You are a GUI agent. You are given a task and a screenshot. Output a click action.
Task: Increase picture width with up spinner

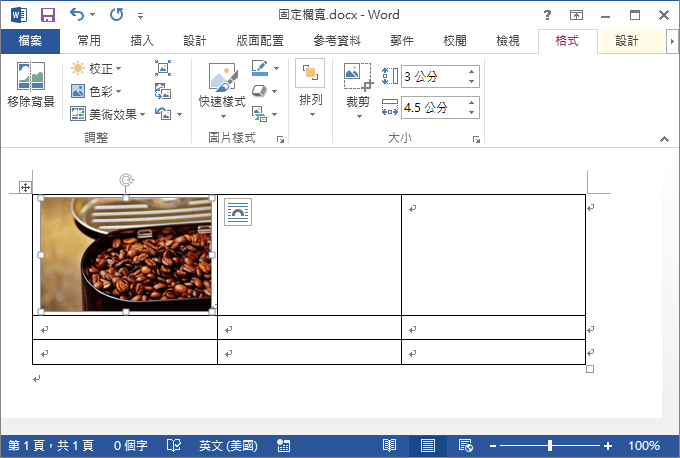click(x=472, y=102)
